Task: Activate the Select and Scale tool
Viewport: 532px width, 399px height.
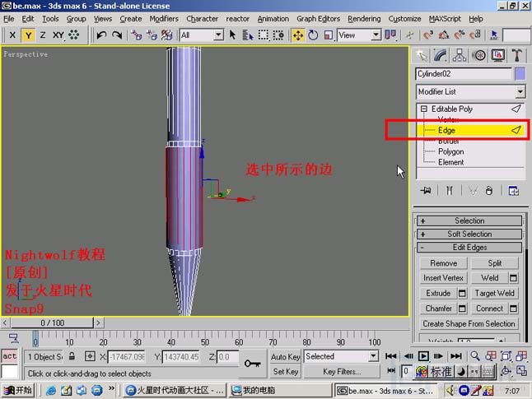Action: (329, 35)
